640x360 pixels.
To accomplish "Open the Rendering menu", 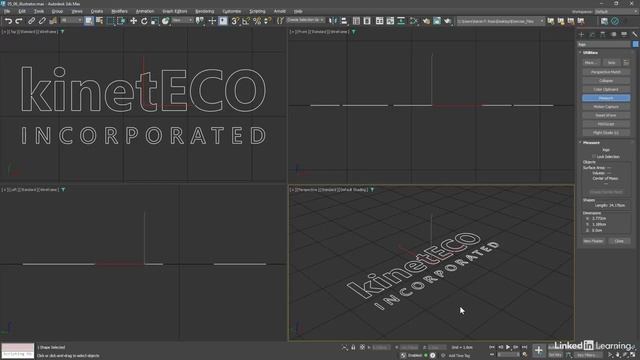I will click(x=204, y=11).
